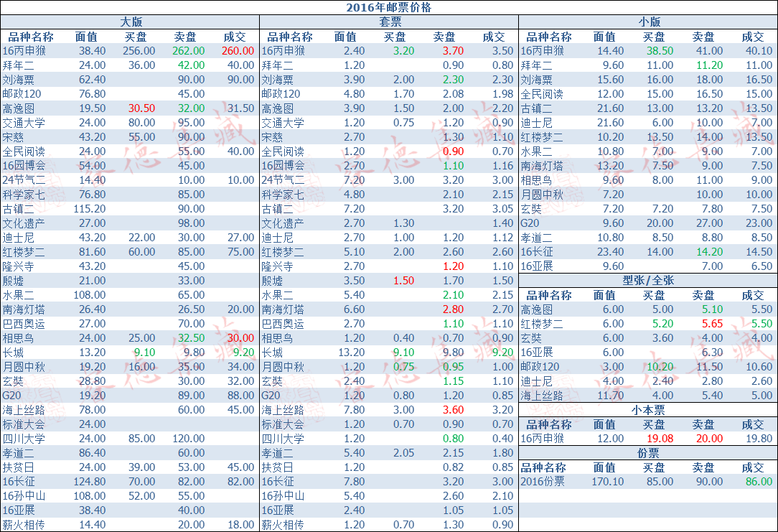The width and height of the screenshot is (778, 532).
Task: Select 标准大会 name in 套票 table
Action: (283, 424)
